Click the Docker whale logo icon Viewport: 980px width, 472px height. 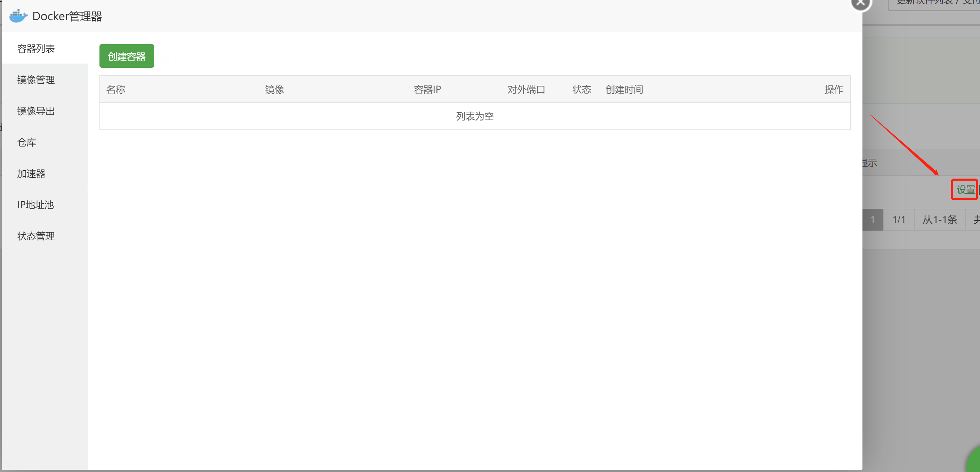[x=18, y=16]
